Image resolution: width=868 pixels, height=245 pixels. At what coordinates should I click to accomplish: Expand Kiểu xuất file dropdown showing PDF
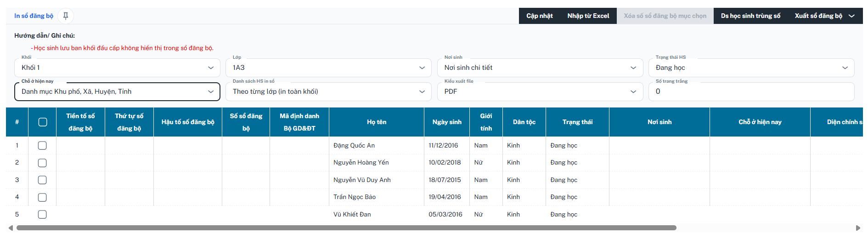point(540,91)
